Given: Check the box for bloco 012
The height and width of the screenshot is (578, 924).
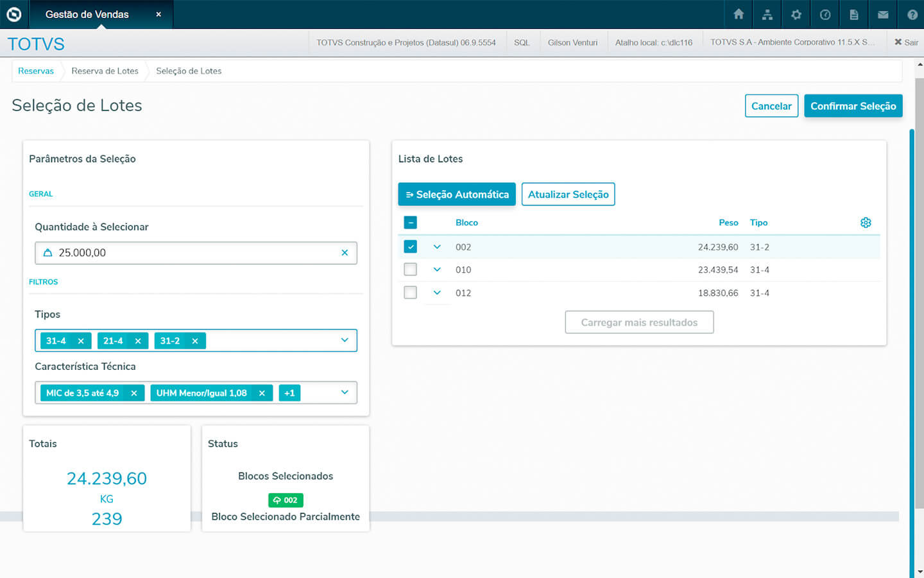Looking at the screenshot, I should pos(411,293).
